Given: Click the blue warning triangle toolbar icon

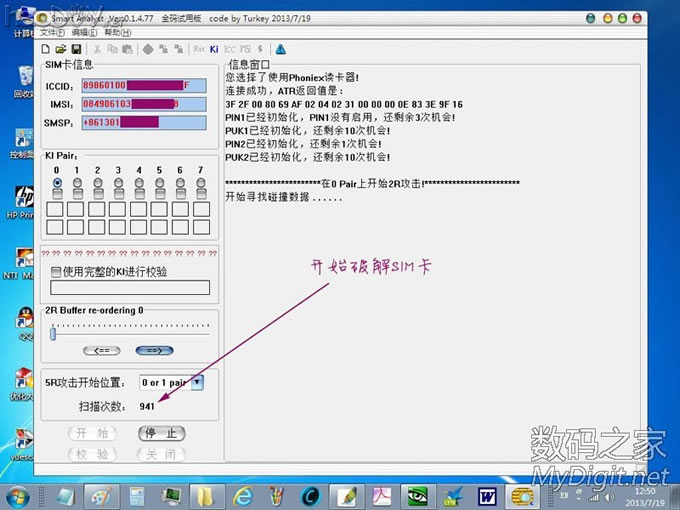Looking at the screenshot, I should (x=281, y=49).
